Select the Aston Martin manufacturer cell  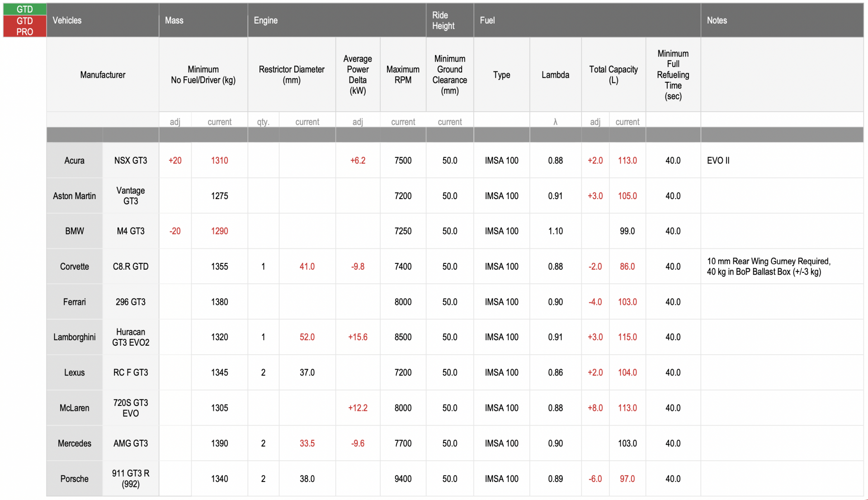(x=75, y=196)
